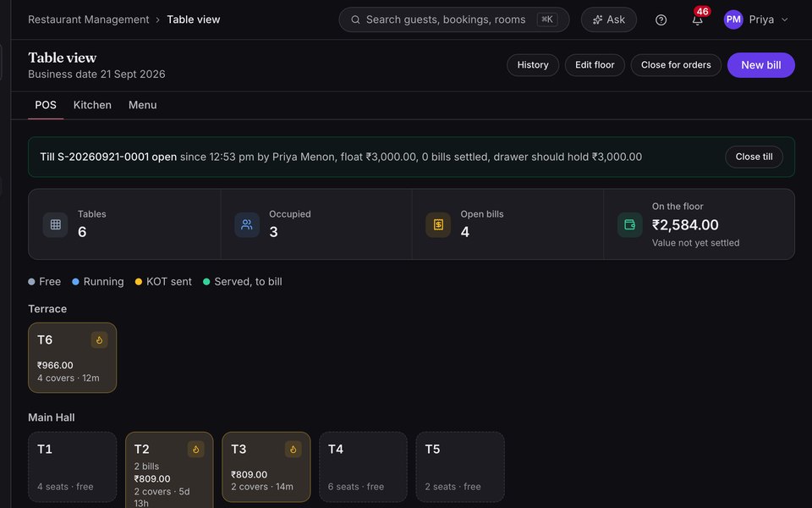The height and width of the screenshot is (508, 812).
Task: Click the "KOT sent" legend label
Action: pos(169,282)
